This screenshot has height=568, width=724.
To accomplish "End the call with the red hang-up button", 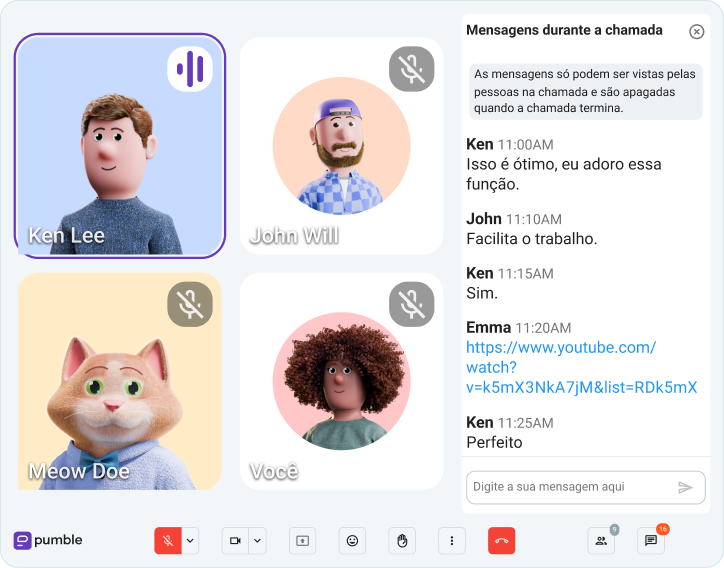I will tap(502, 540).
